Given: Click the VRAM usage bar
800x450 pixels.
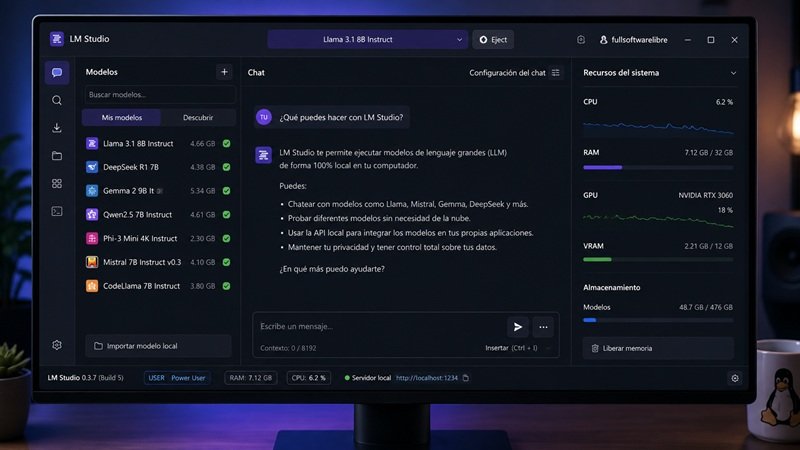Looking at the screenshot, I should coord(658,260).
